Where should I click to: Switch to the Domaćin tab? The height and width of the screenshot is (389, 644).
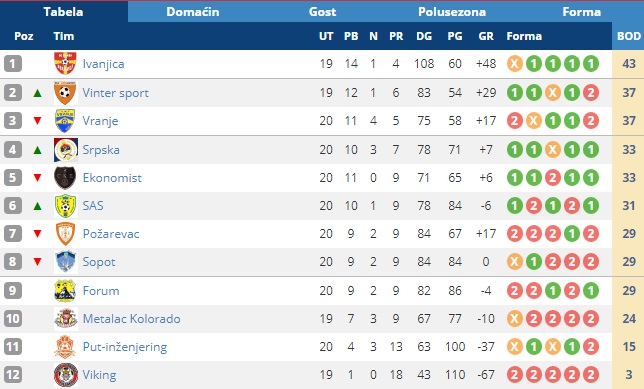click(193, 12)
